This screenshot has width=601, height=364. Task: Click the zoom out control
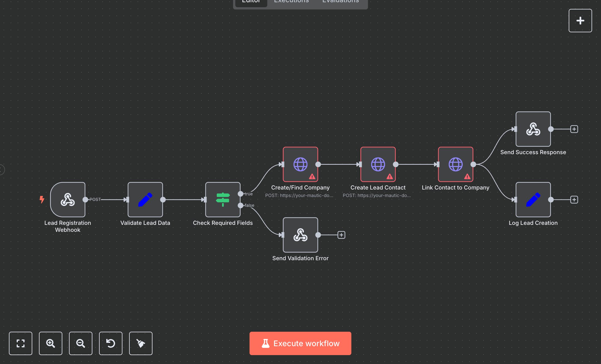pyautogui.click(x=80, y=343)
